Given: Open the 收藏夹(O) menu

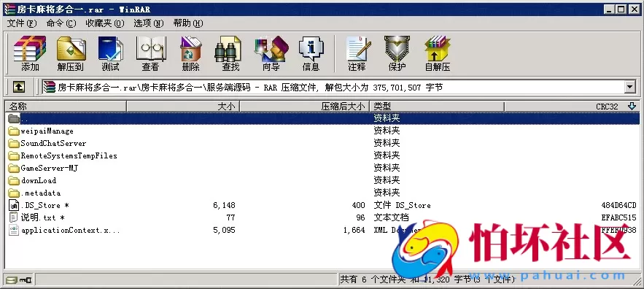Looking at the screenshot, I should point(105,23).
